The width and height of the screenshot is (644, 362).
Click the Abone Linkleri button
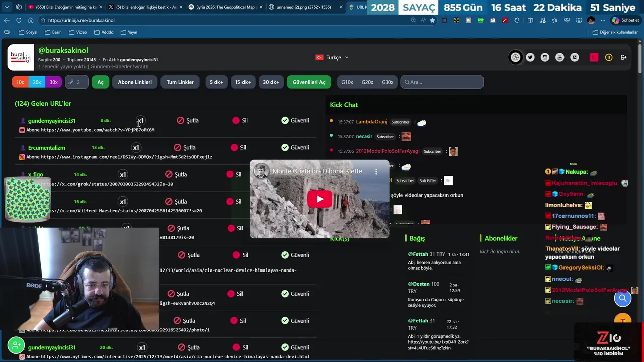pyautogui.click(x=135, y=82)
